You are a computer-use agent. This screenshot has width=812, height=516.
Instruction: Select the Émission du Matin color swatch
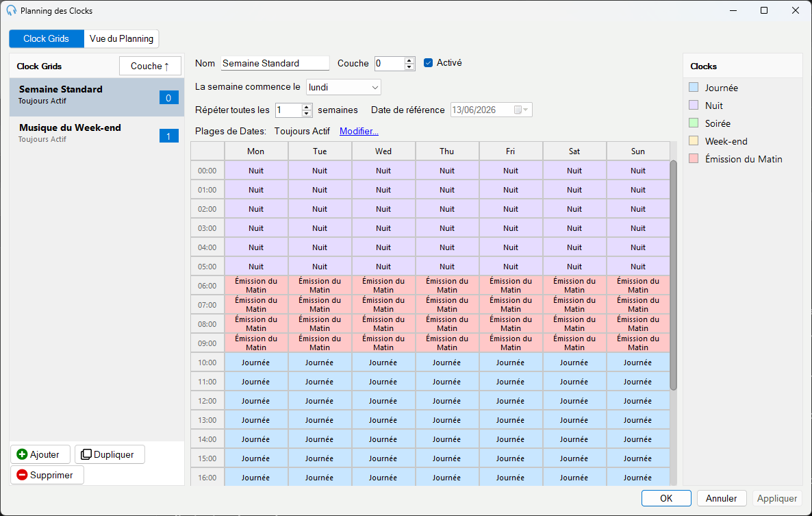tap(694, 158)
